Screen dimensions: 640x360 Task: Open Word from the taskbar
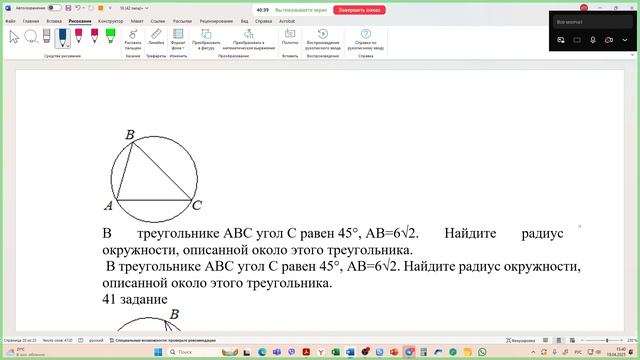[350, 352]
